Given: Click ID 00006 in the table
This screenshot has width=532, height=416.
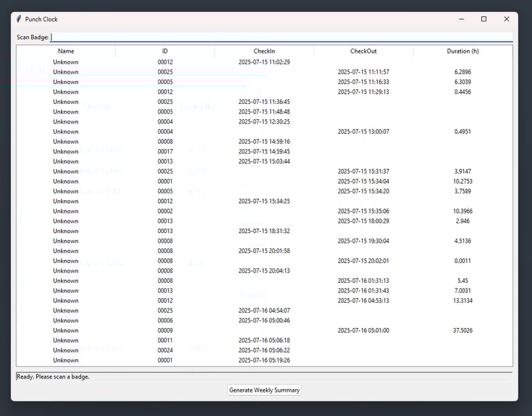Looking at the screenshot, I should (x=165, y=320).
